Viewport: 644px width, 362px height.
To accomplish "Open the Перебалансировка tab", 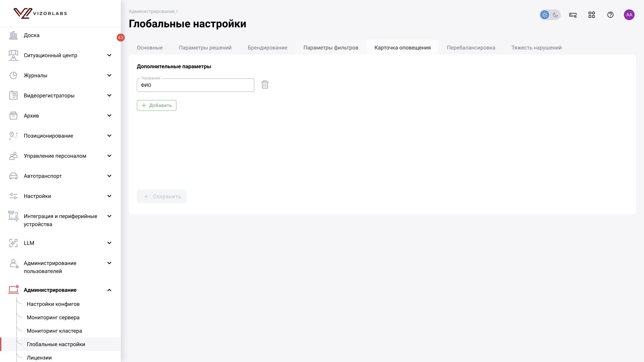I will click(471, 48).
